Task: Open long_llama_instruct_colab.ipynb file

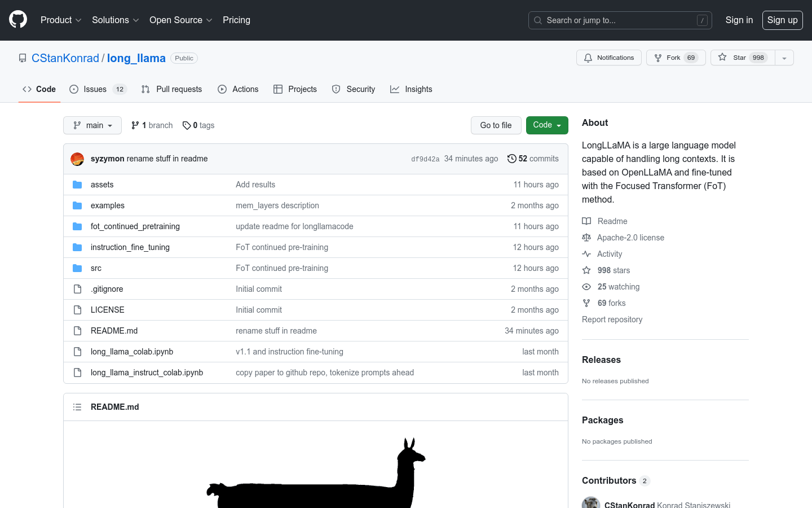Action: click(x=147, y=373)
